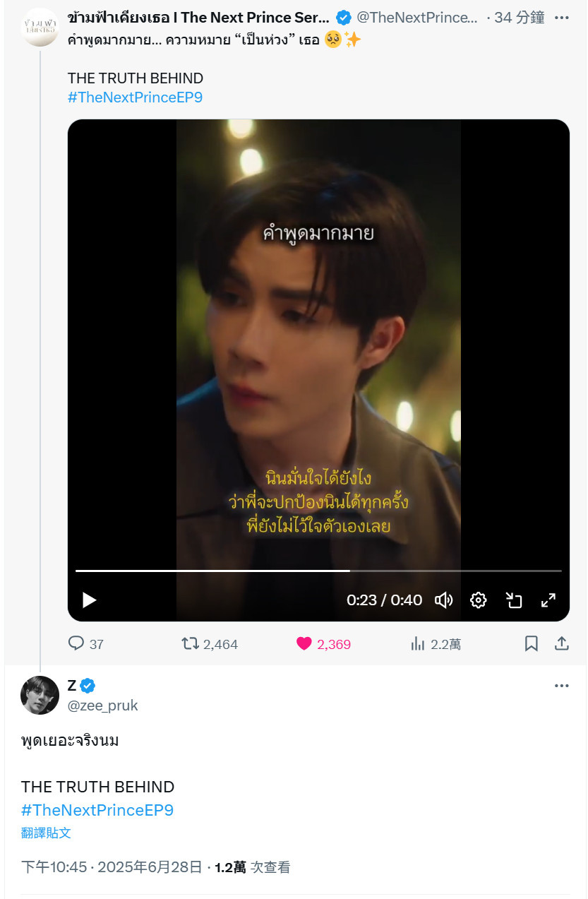Play the video
The width and height of the screenshot is (588, 899).
coord(90,600)
